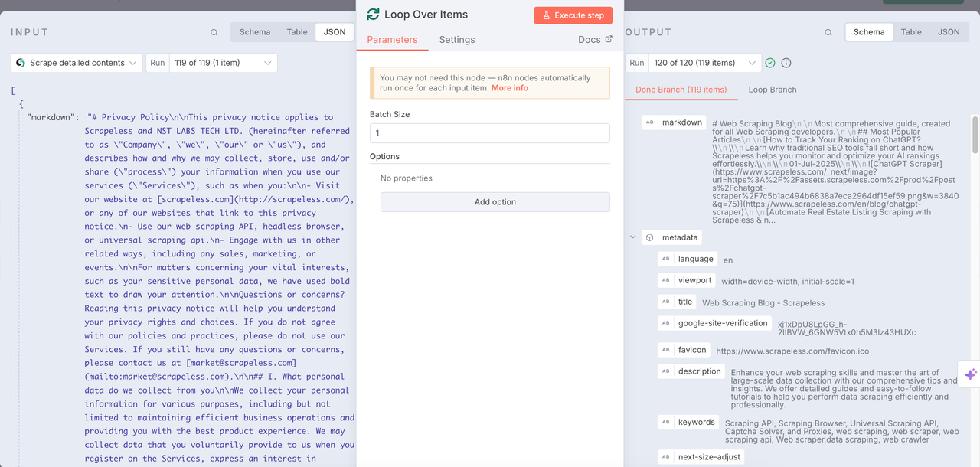Click the AB type icon beside next-size-adjust
This screenshot has width=980, height=467.
666,457
